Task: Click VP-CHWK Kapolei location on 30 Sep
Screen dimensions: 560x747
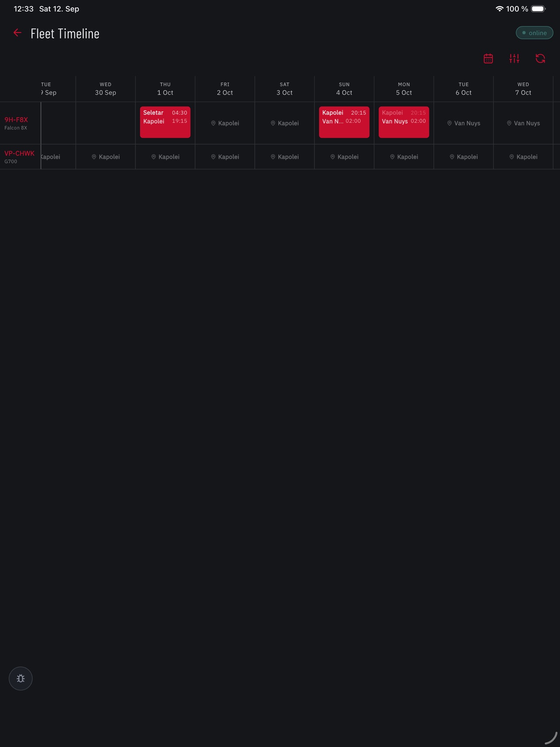Action: (105, 157)
